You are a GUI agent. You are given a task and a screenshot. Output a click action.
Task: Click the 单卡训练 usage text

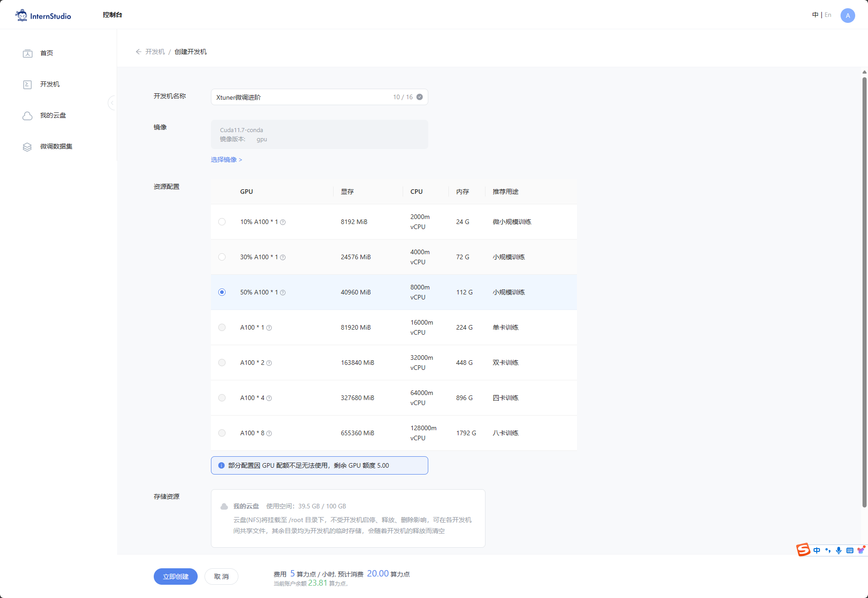(x=506, y=327)
